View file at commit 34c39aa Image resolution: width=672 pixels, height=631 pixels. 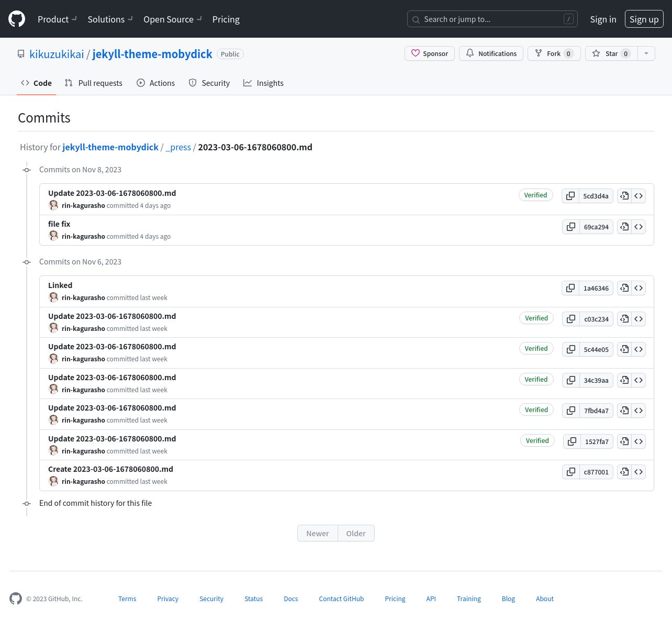pyautogui.click(x=624, y=380)
